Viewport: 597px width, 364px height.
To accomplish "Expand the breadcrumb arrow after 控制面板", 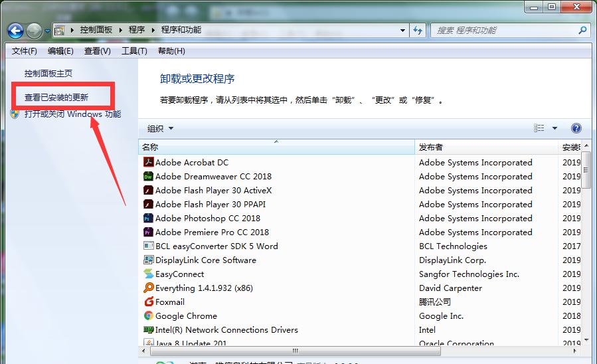I will click(x=120, y=30).
